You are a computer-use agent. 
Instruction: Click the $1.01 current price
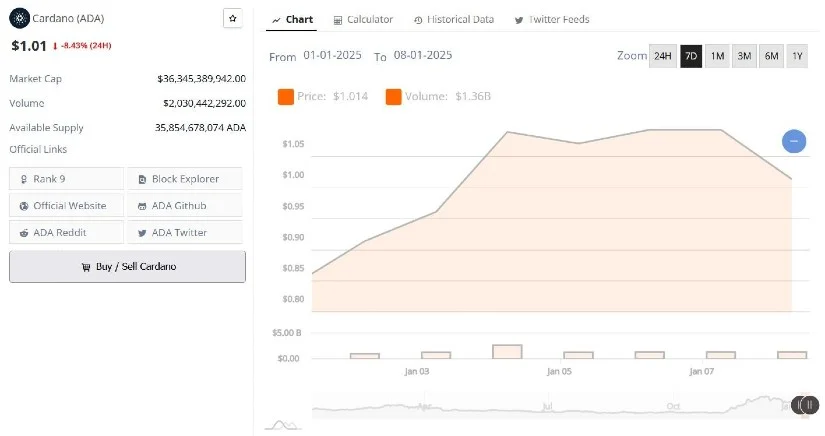click(29, 46)
